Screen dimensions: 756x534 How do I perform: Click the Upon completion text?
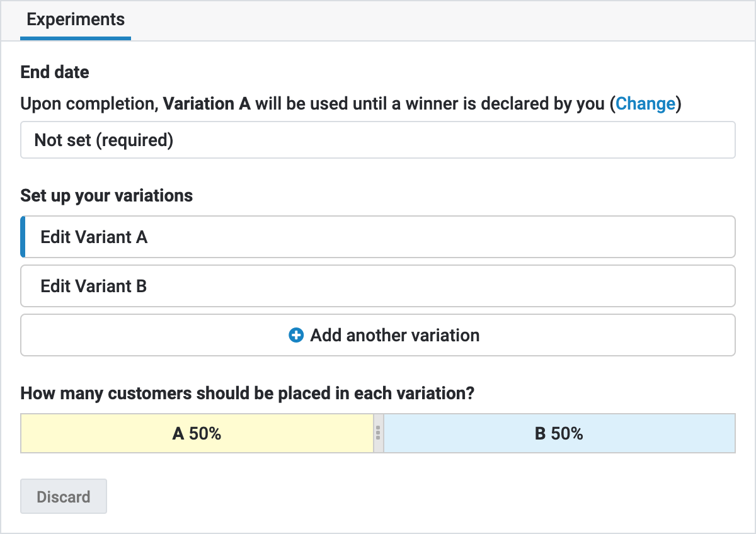[x=88, y=104]
